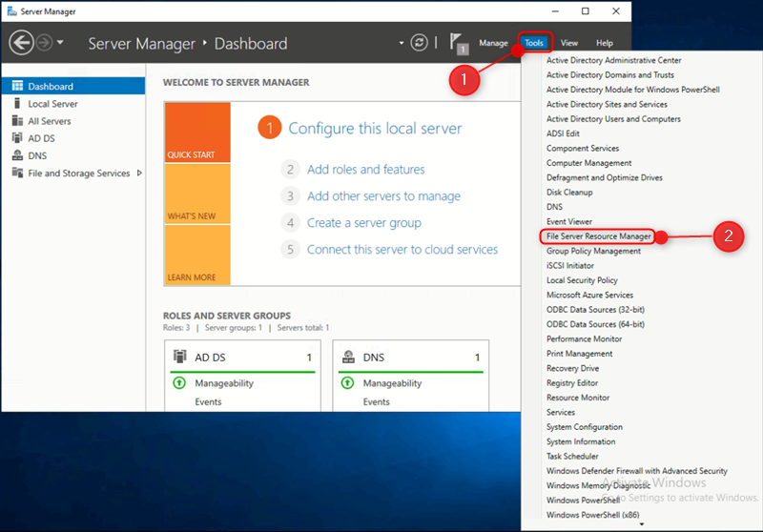This screenshot has width=763, height=532.
Task: Click the forward navigation arrow
Action: pyautogui.click(x=44, y=43)
